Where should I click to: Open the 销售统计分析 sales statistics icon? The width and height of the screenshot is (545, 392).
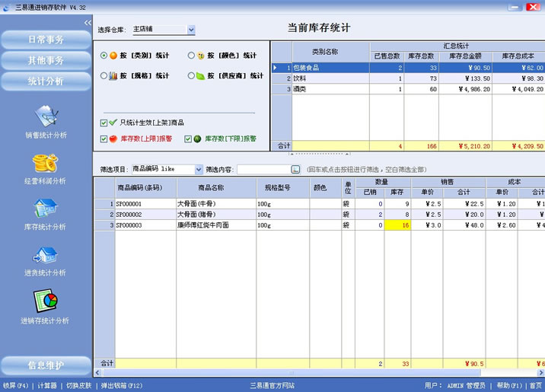[x=46, y=116]
